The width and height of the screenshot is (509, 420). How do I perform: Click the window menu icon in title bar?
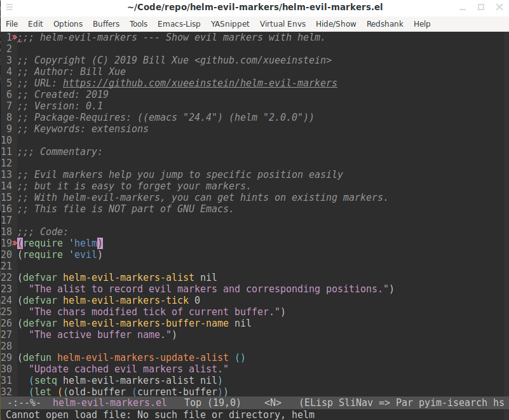coord(10,7)
